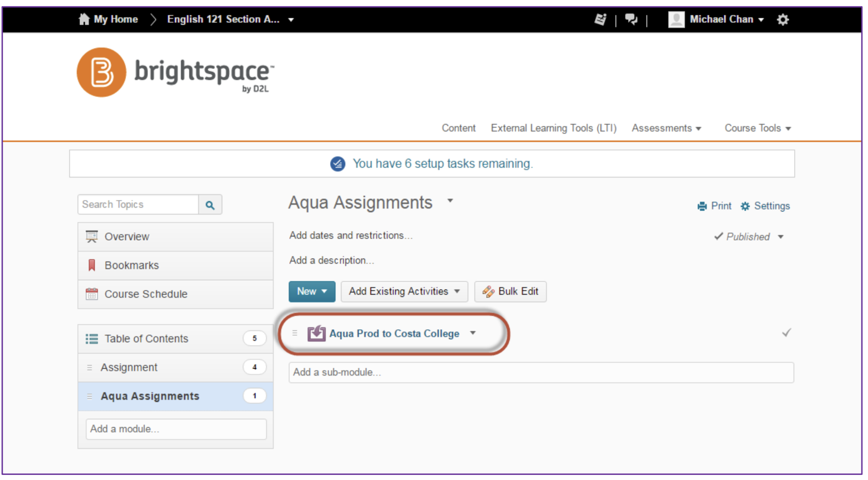Open 'You have 6 setup tasks remaining' link

442,164
